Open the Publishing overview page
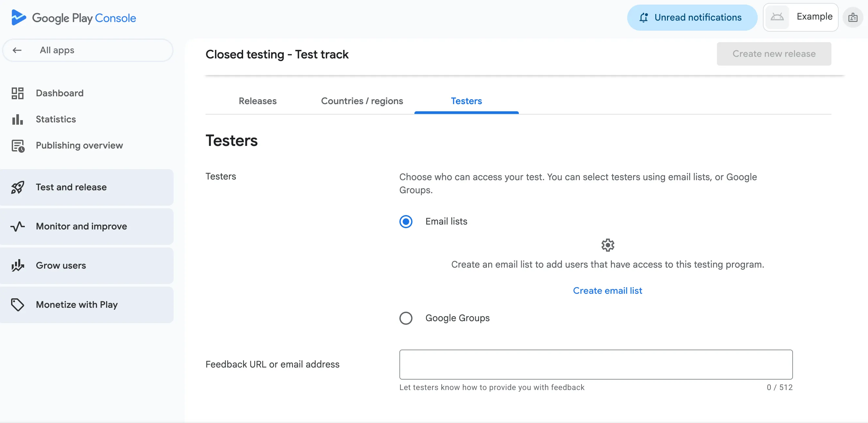Screen dimensions: 868x423 coord(79,145)
